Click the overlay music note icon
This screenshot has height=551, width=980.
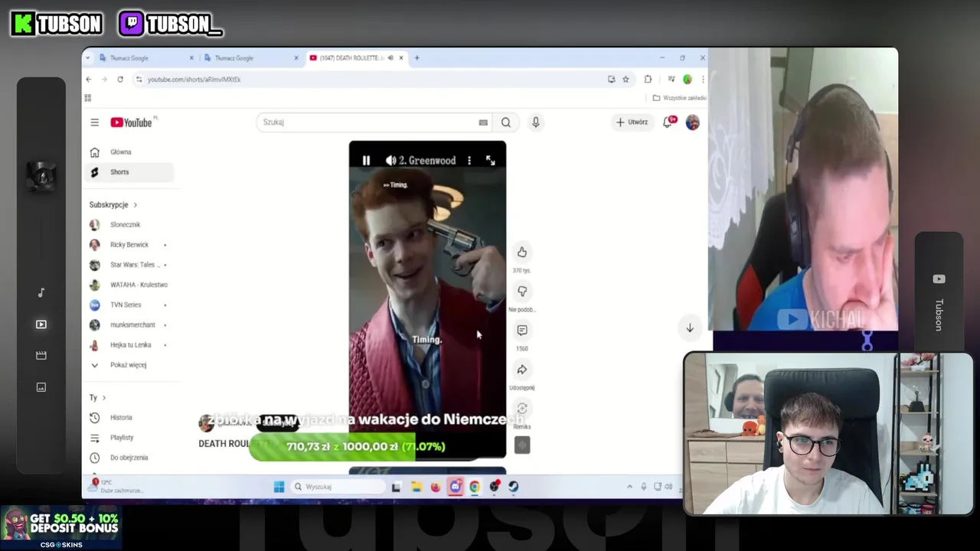pyautogui.click(x=41, y=293)
